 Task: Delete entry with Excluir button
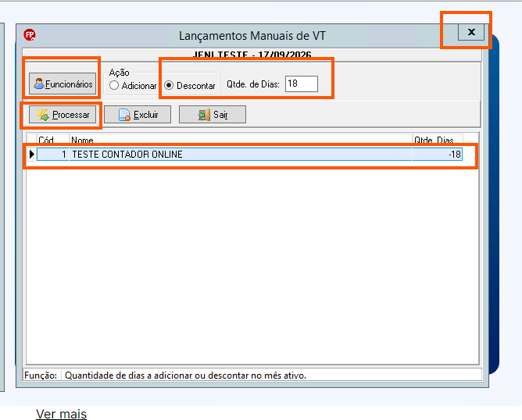(x=138, y=115)
